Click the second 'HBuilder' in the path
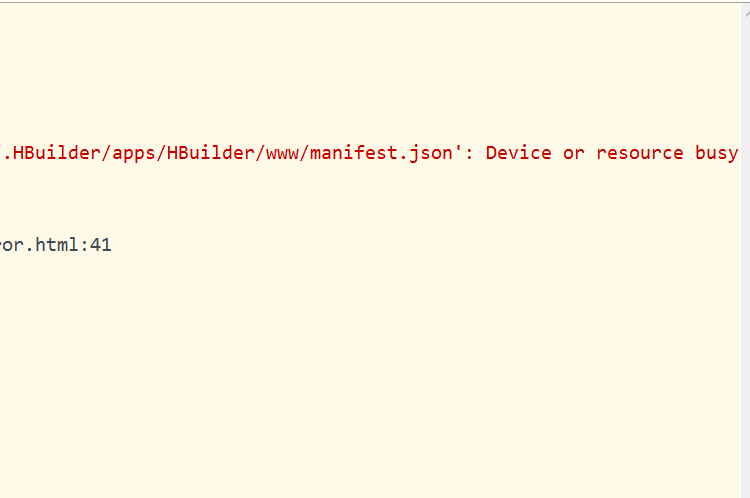Image resolution: width=750 pixels, height=498 pixels. point(210,153)
